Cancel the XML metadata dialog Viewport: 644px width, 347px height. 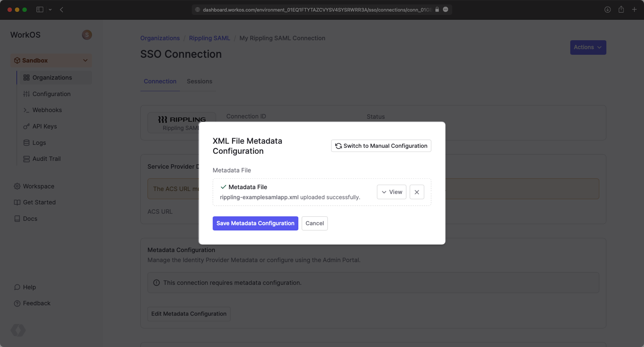[314, 223]
